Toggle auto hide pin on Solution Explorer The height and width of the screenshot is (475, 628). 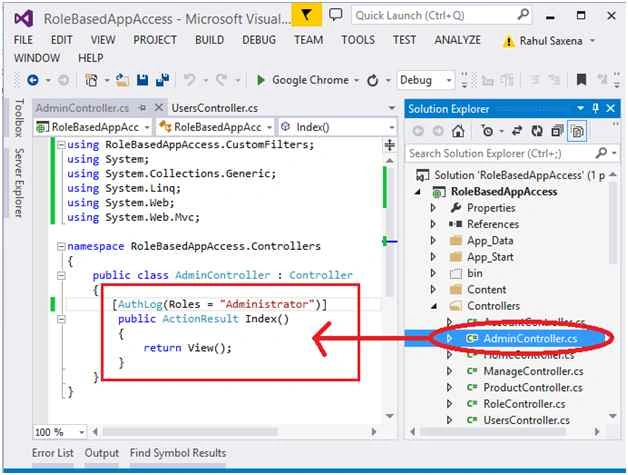pos(596,108)
